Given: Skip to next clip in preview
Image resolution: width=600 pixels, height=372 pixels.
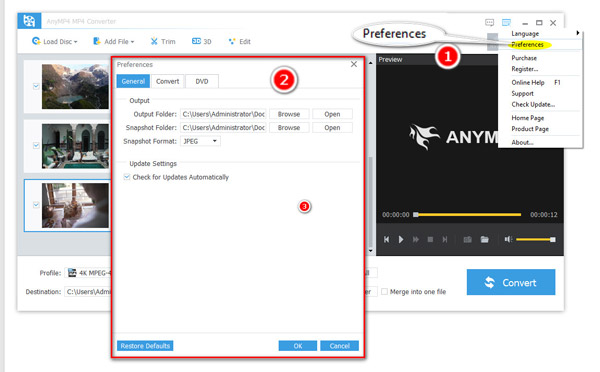Looking at the screenshot, I should [445, 240].
